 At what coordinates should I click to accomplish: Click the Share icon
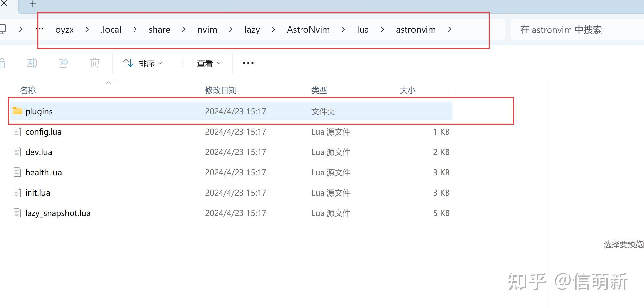tap(63, 63)
